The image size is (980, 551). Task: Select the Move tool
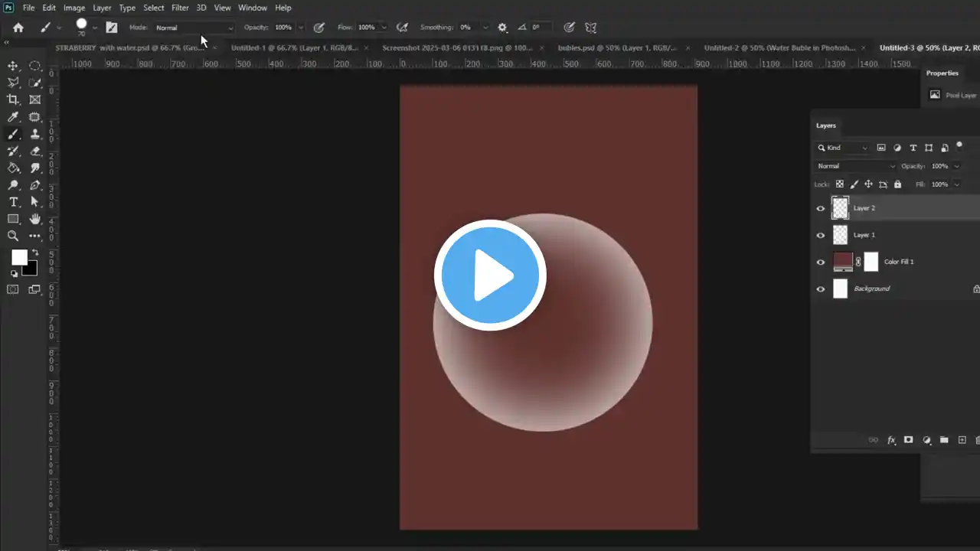click(13, 67)
